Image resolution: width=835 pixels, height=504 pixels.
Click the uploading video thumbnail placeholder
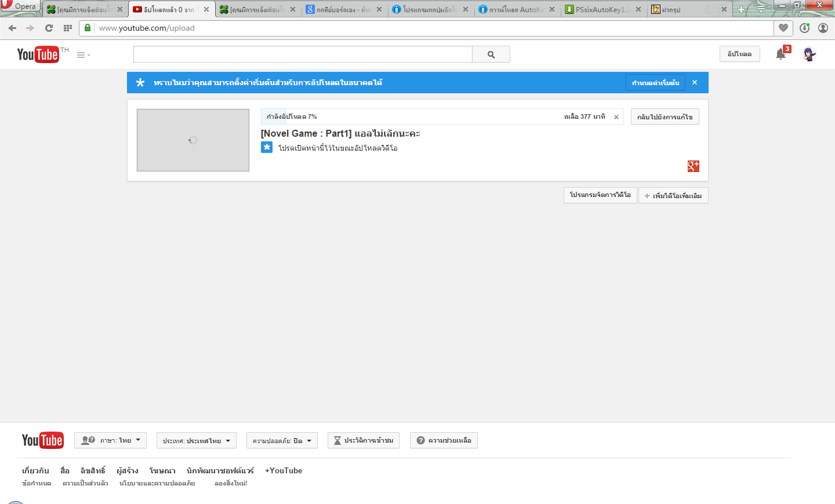click(193, 140)
